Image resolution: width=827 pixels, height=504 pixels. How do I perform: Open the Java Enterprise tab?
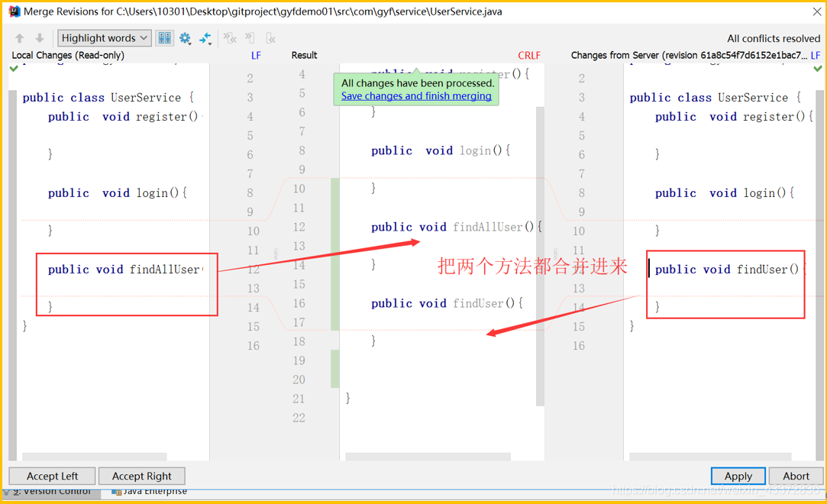pos(149,491)
